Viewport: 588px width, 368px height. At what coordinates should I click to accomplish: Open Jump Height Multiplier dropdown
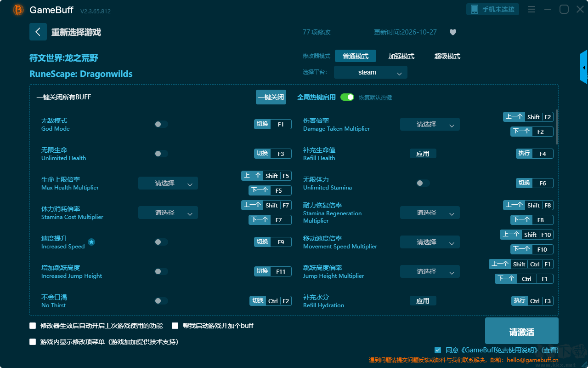430,271
